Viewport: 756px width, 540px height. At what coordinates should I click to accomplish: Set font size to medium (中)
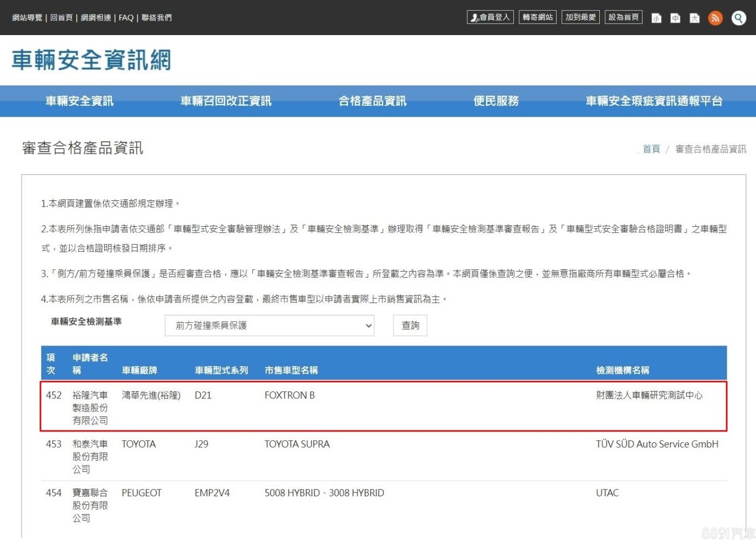(x=675, y=18)
